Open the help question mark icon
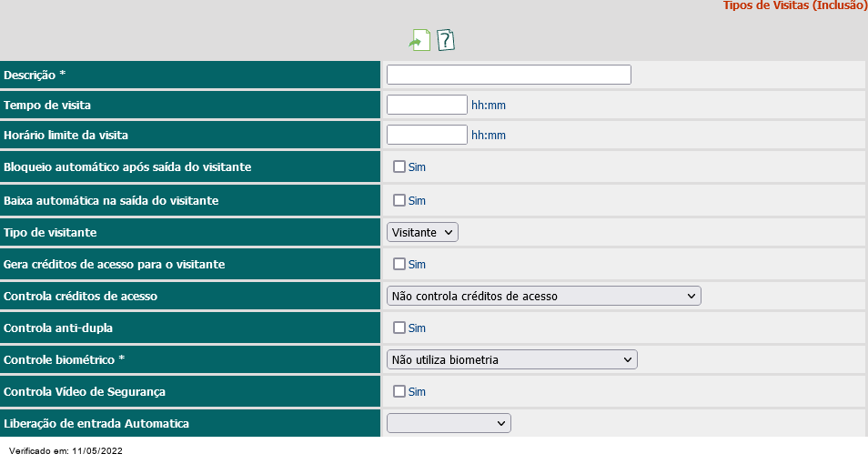868x464 pixels. [446, 40]
